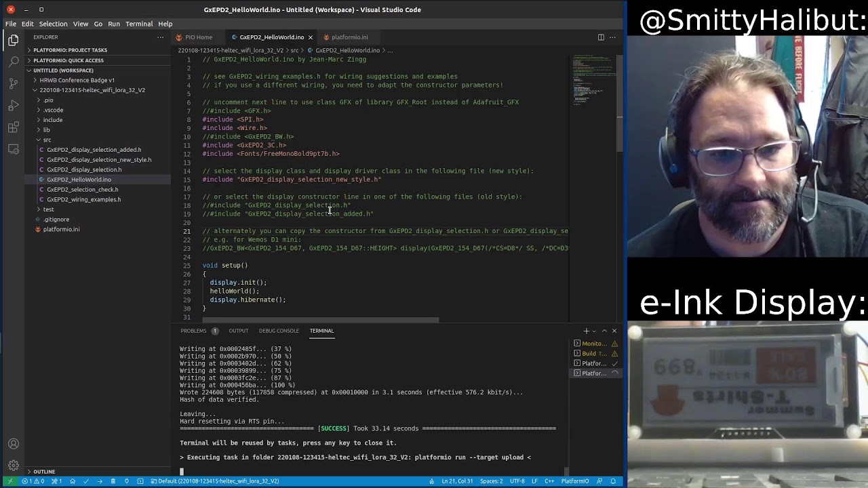The image size is (868, 488).
Task: Click Ln 21, Col 31 position indicator
Action: 458,481
